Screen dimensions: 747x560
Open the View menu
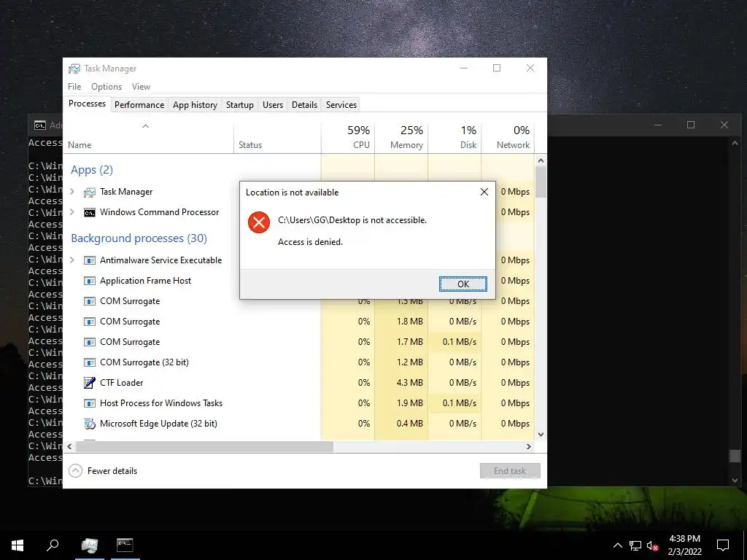tap(141, 87)
